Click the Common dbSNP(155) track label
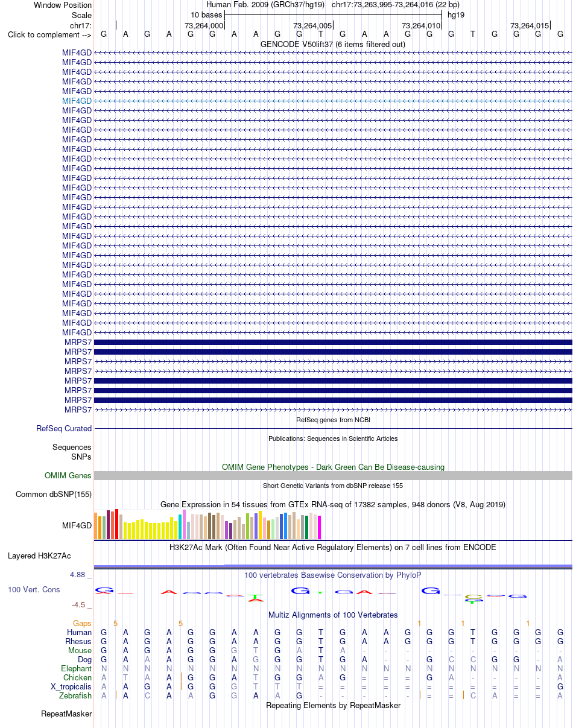The width and height of the screenshot is (573, 728). click(54, 494)
